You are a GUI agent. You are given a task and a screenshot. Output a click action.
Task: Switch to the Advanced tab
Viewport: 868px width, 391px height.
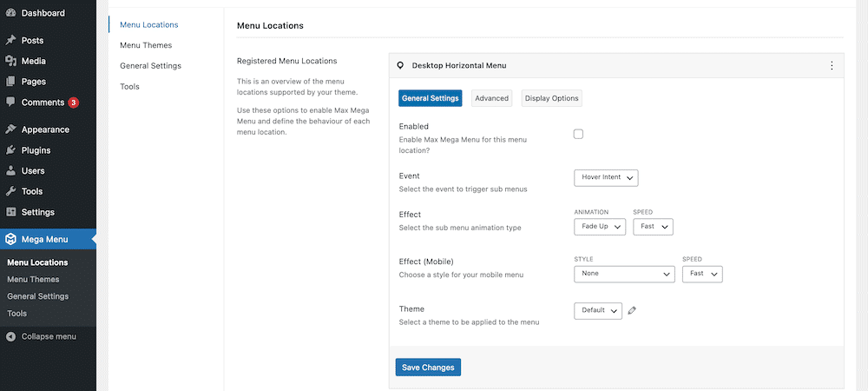tap(491, 98)
